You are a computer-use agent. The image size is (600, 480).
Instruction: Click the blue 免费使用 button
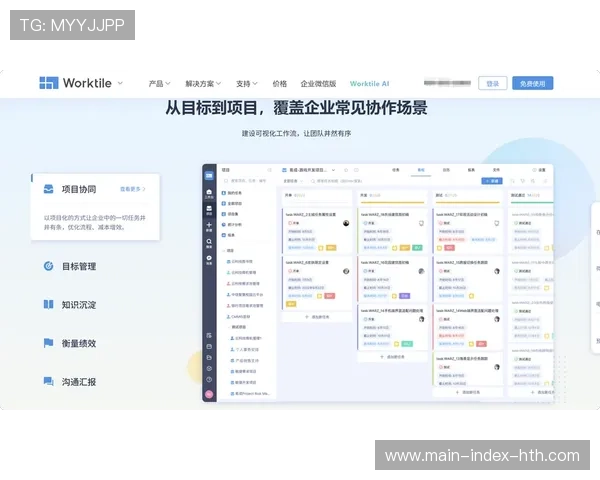[532, 83]
